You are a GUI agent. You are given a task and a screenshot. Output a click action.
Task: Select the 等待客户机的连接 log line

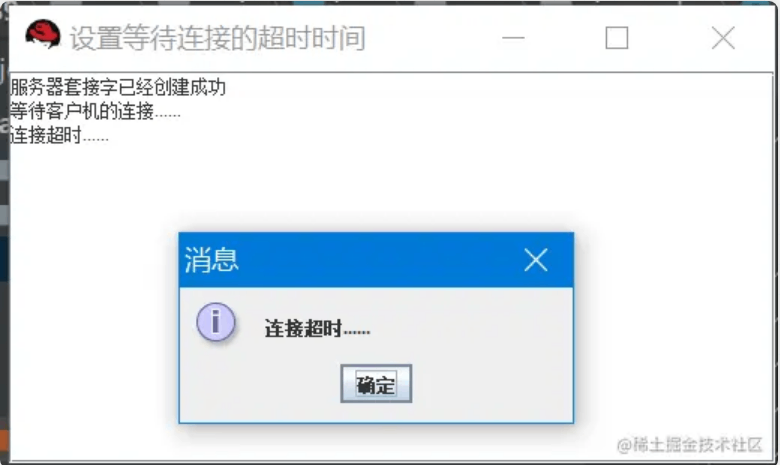95,111
